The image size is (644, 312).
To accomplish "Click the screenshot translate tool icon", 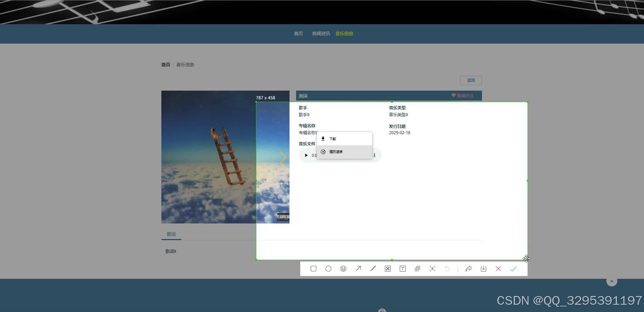I will point(417,269).
